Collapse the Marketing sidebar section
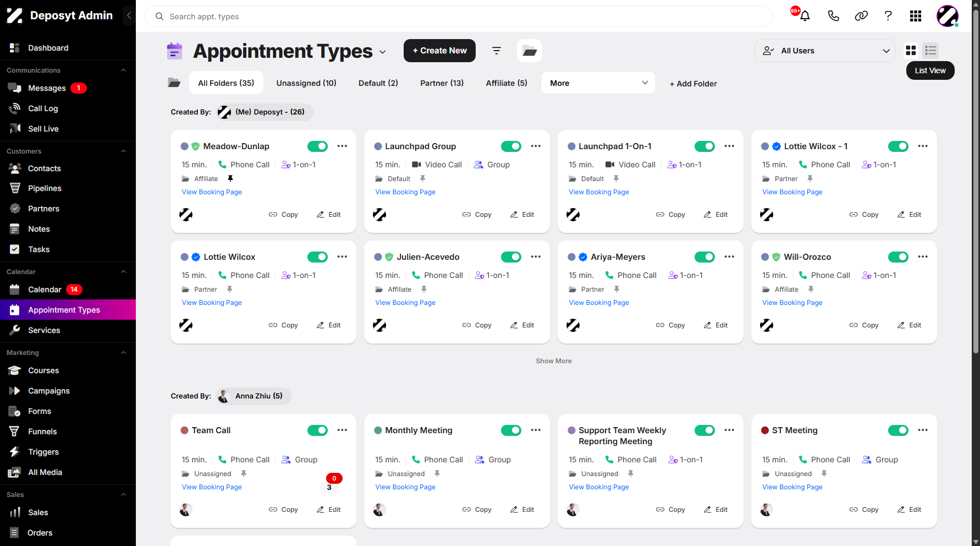 [x=124, y=353]
